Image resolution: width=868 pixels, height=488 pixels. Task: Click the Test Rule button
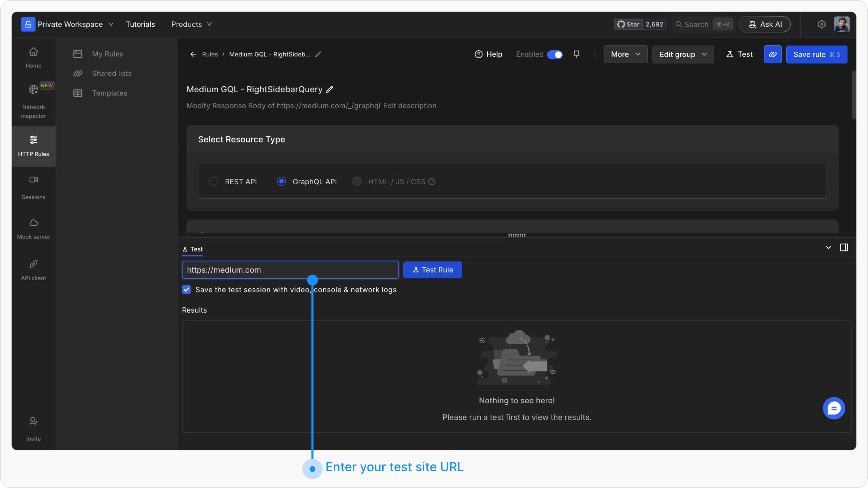pos(433,270)
